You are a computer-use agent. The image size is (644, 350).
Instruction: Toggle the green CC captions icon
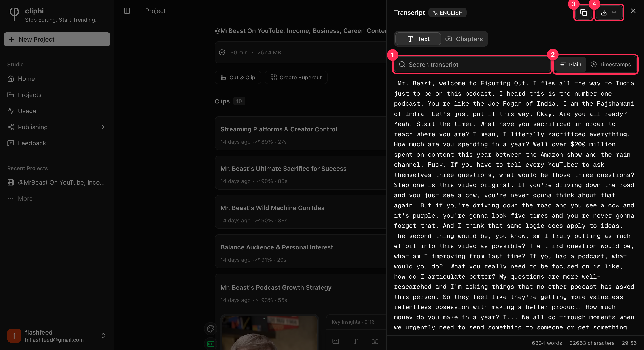point(211,344)
